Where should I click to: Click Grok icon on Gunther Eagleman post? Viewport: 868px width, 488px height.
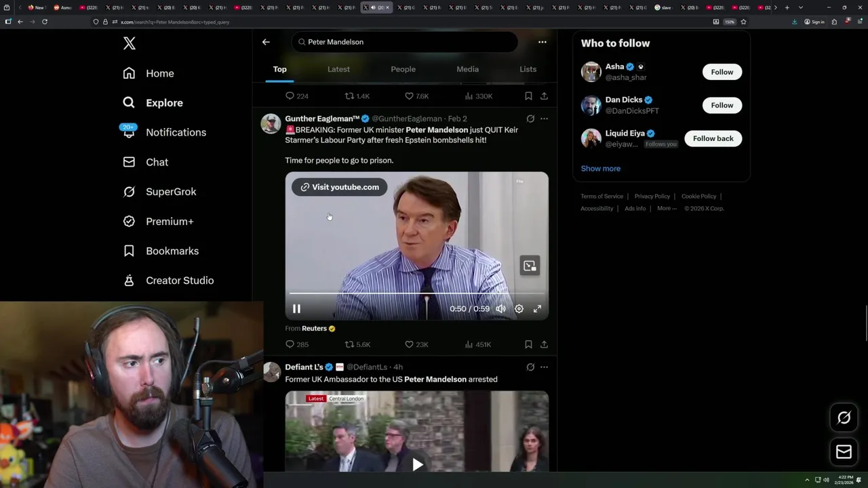point(530,119)
